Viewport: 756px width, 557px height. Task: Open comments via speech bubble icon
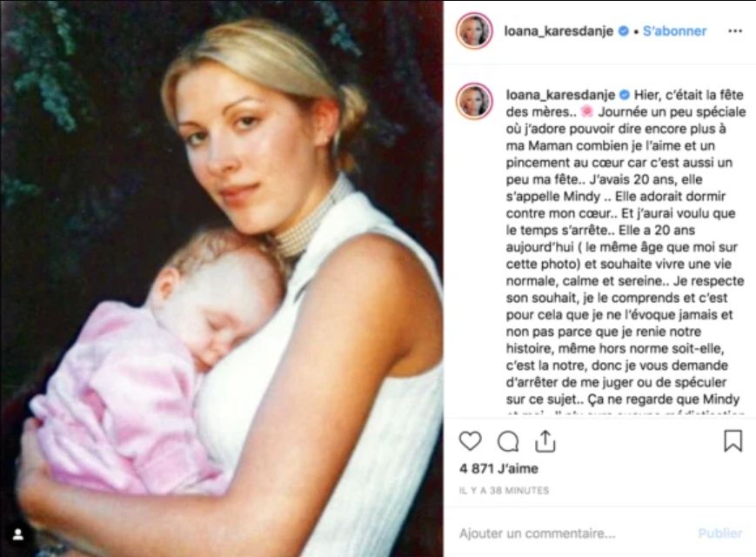pos(508,441)
